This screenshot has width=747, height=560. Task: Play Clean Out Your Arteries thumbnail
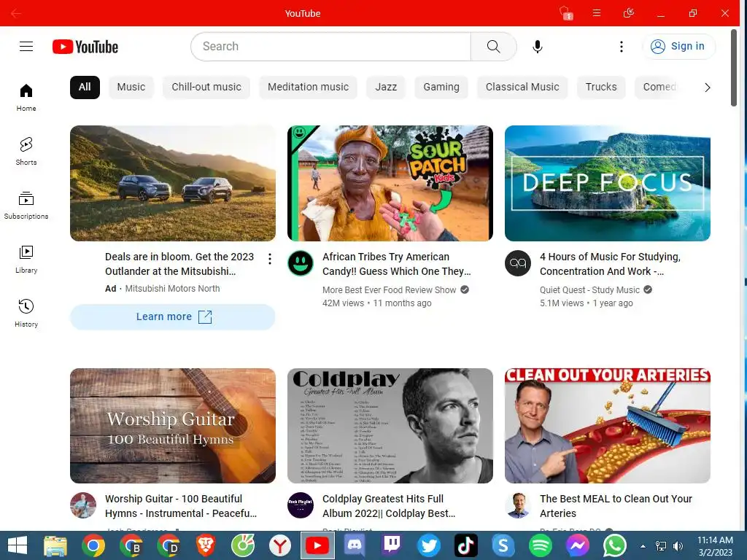click(608, 426)
